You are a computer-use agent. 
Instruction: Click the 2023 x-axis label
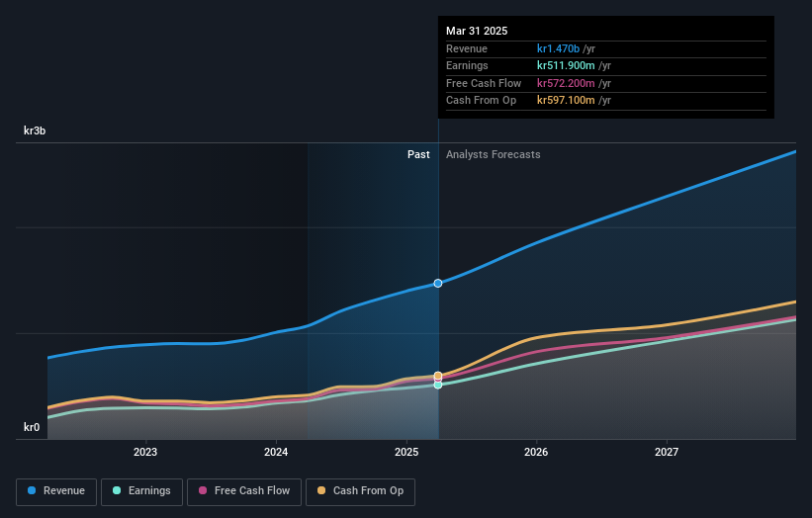point(145,452)
